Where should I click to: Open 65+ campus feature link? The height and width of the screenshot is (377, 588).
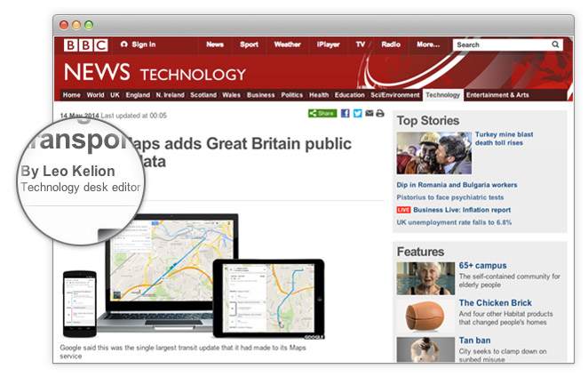click(x=482, y=266)
